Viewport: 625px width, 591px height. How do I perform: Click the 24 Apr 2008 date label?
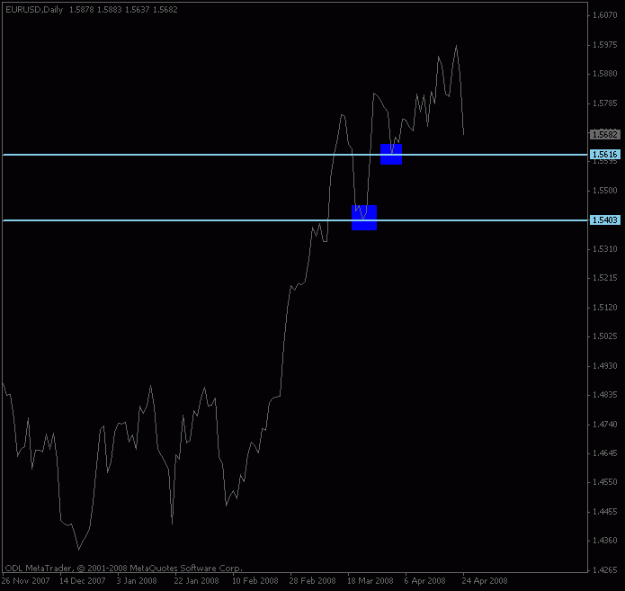[485, 581]
